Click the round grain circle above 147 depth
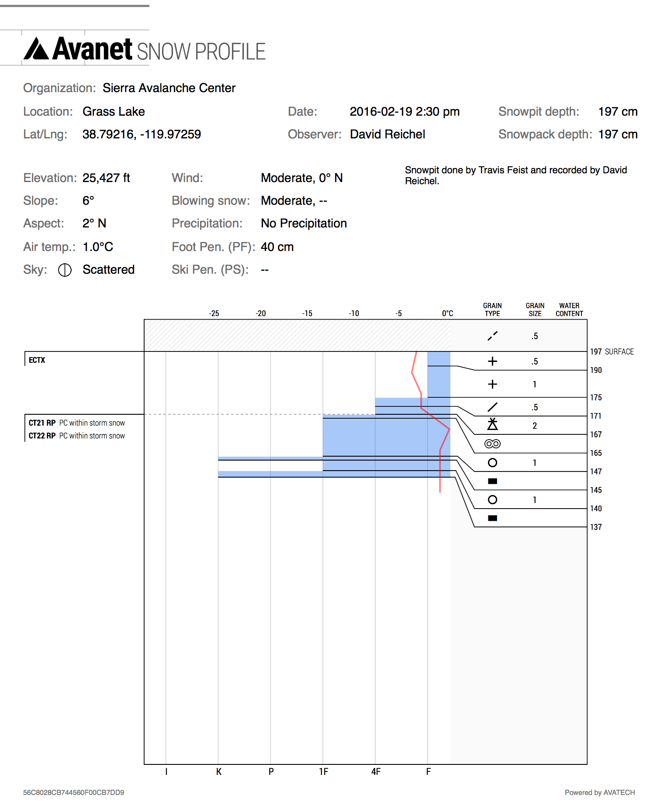This screenshot has width=664, height=812. click(x=492, y=463)
